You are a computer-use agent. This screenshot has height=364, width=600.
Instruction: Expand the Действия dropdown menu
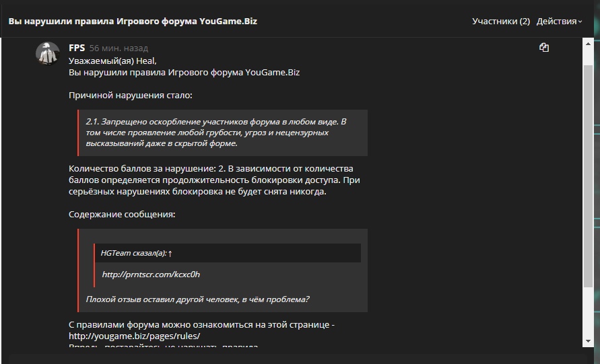[559, 22]
